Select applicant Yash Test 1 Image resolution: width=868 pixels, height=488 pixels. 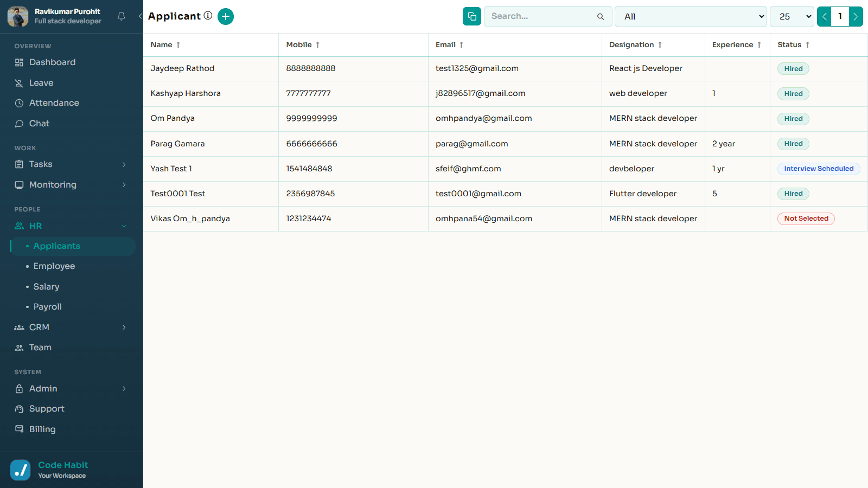click(x=171, y=169)
